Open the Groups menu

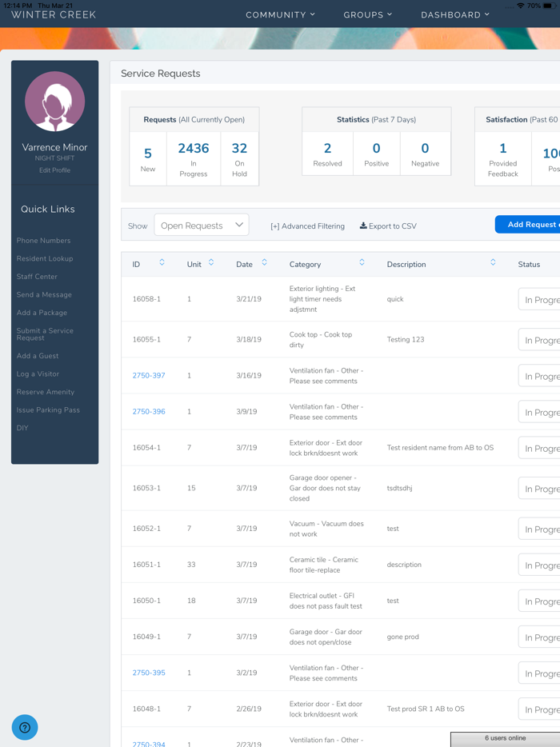coord(367,14)
